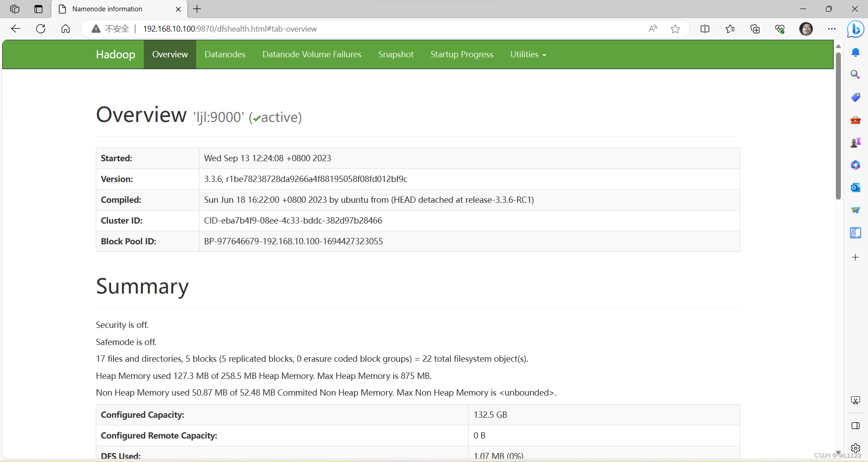Click the Configured Remote Capacity 0 B value
This screenshot has width=868, height=462.
pos(480,436)
